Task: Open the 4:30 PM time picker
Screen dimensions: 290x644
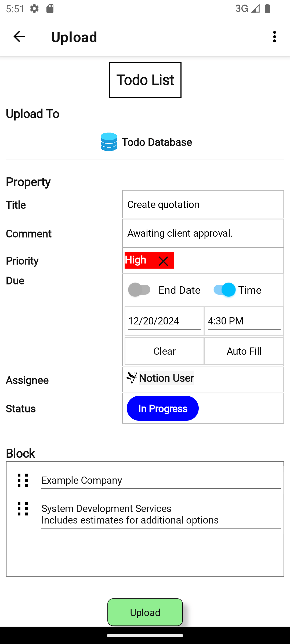Action: click(244, 321)
